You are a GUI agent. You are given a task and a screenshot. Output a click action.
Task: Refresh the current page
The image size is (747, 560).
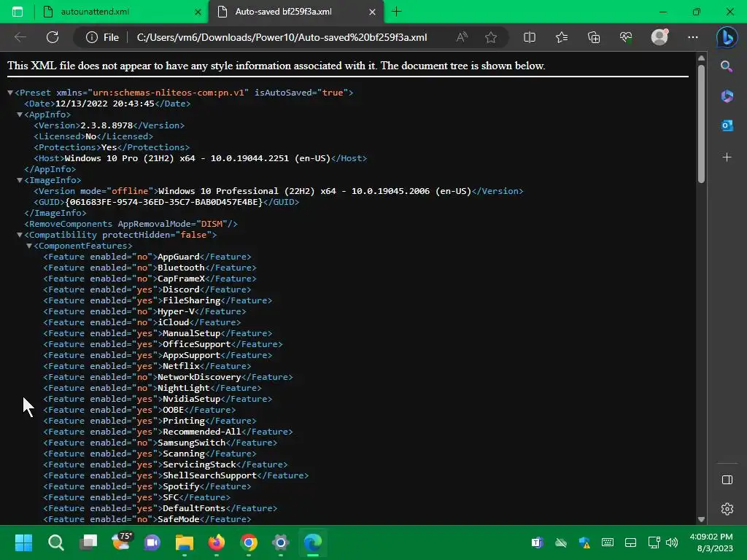point(53,37)
